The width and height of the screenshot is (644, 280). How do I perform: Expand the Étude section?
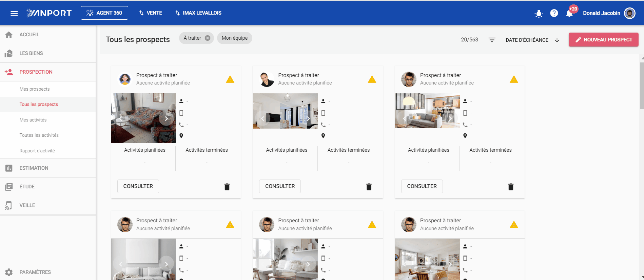[x=48, y=187]
